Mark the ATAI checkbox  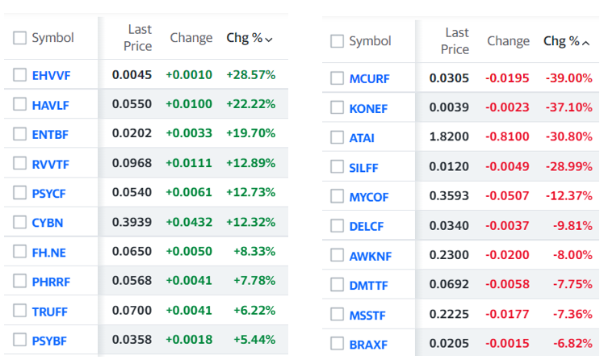tap(337, 137)
